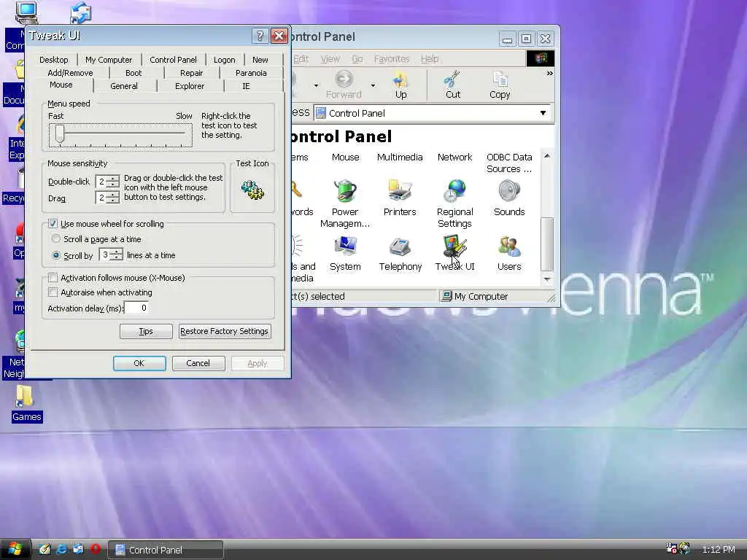Click the Control Panel scrollbar down arrow
Screen dimensions: 747x560
coord(547,279)
